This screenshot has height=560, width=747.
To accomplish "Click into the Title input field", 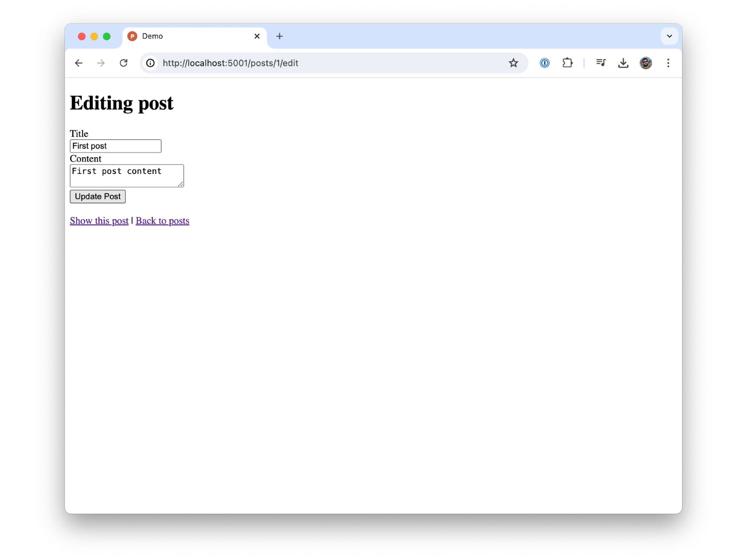I will (115, 146).
